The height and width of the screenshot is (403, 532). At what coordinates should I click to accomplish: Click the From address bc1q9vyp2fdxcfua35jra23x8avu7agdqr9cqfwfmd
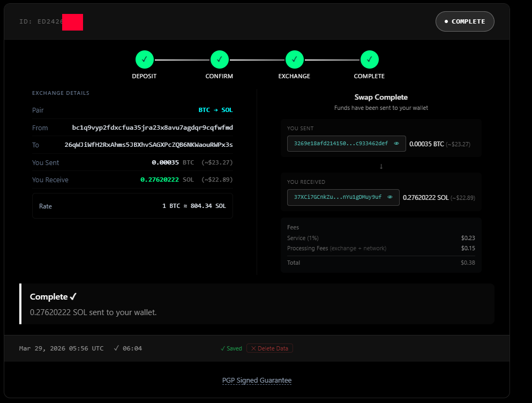coord(152,128)
